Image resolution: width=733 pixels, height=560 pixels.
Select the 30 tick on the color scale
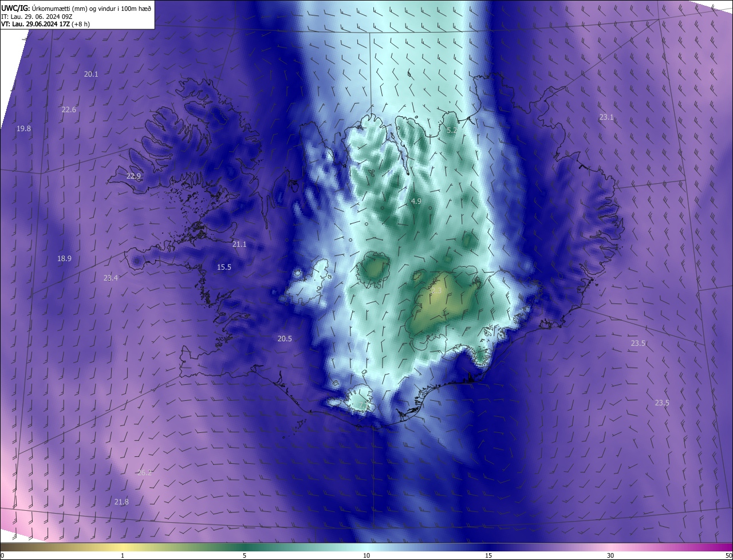tap(610, 556)
